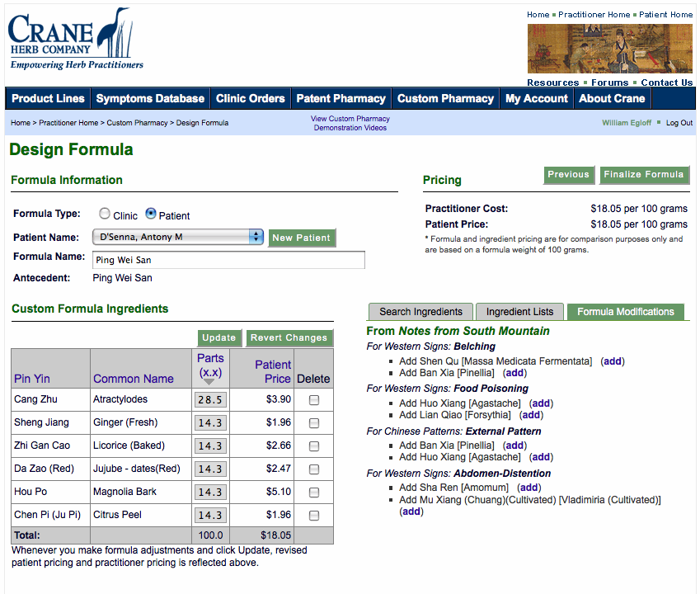700x594 pixels.
Task: Open the Symptoms Database menu item
Action: pyautogui.click(x=150, y=98)
